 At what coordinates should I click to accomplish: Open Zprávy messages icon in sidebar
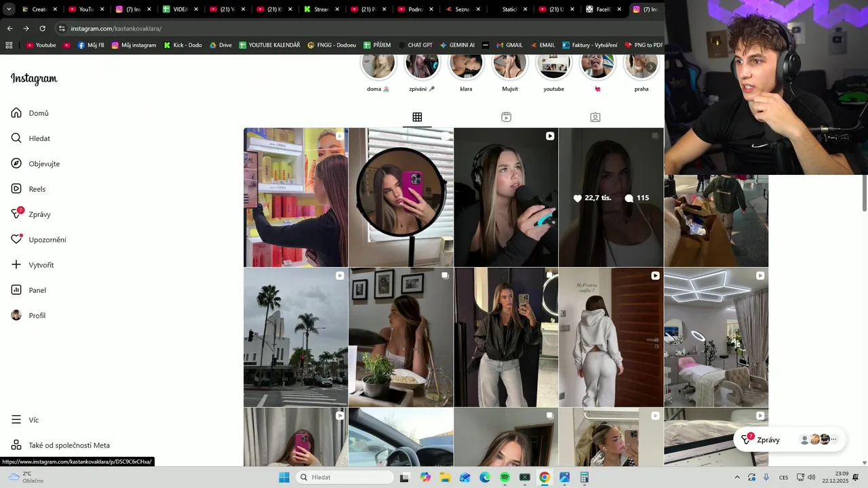click(x=16, y=214)
